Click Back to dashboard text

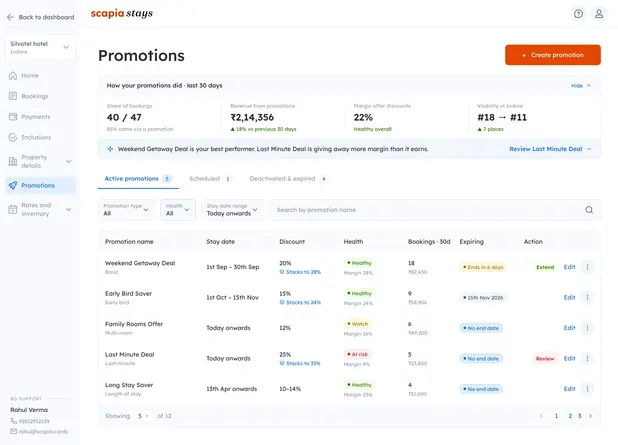tap(46, 17)
